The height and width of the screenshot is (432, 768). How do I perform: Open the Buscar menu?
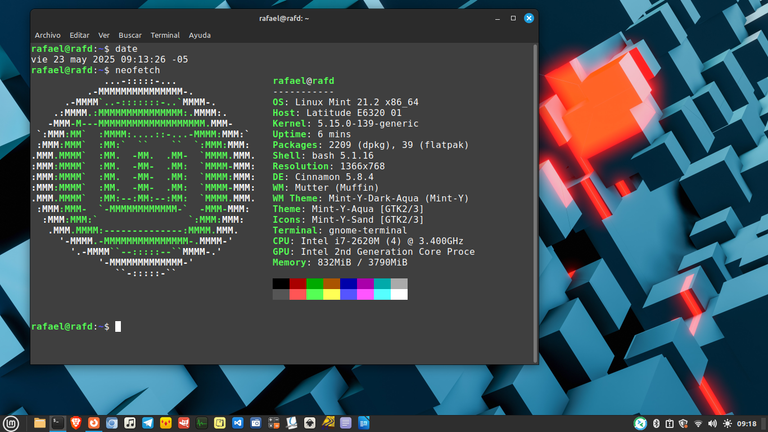point(130,35)
